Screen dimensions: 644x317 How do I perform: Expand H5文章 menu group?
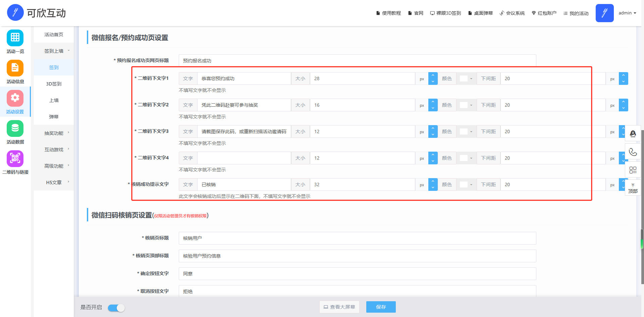pos(54,182)
